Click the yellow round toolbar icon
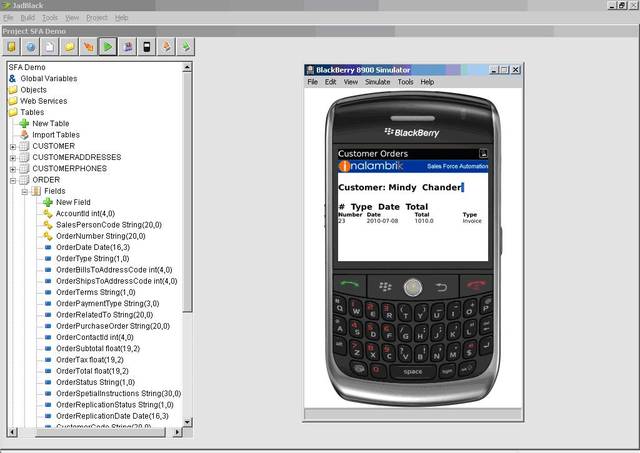Viewport: 640px width, 453px height. point(69,47)
